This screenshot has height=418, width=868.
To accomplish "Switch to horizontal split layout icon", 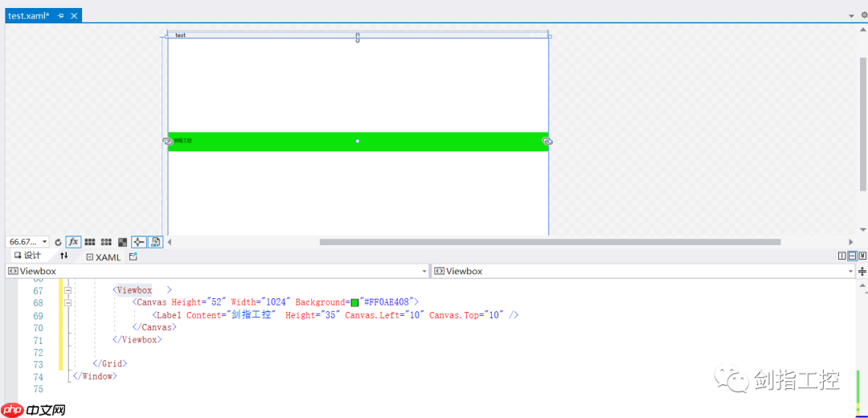I will 852,256.
